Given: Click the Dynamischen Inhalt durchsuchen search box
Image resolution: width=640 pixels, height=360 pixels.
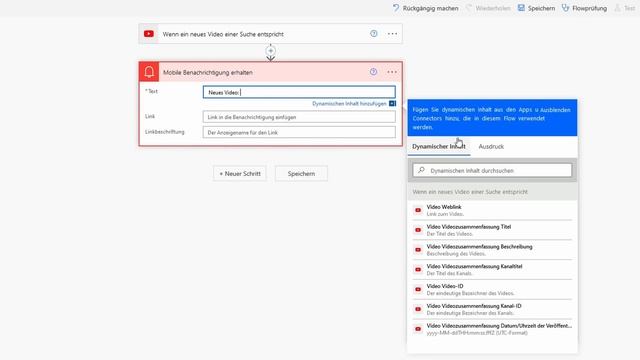Looking at the screenshot, I should 492,170.
